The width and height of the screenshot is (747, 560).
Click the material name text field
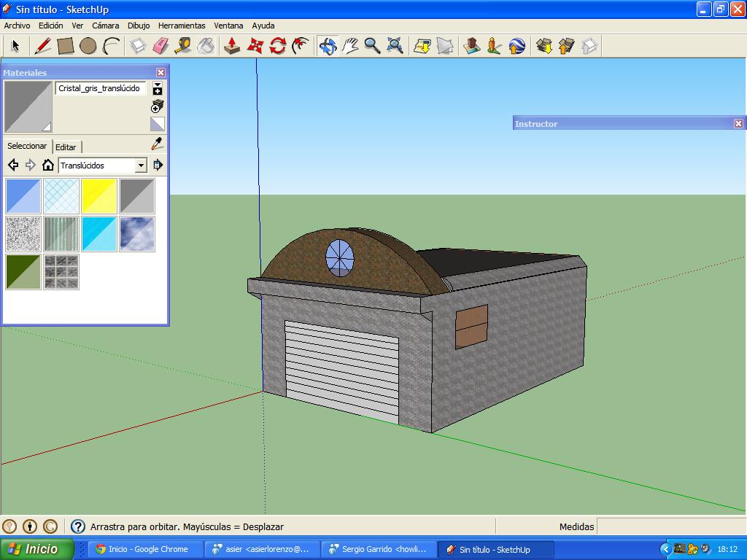[101, 88]
